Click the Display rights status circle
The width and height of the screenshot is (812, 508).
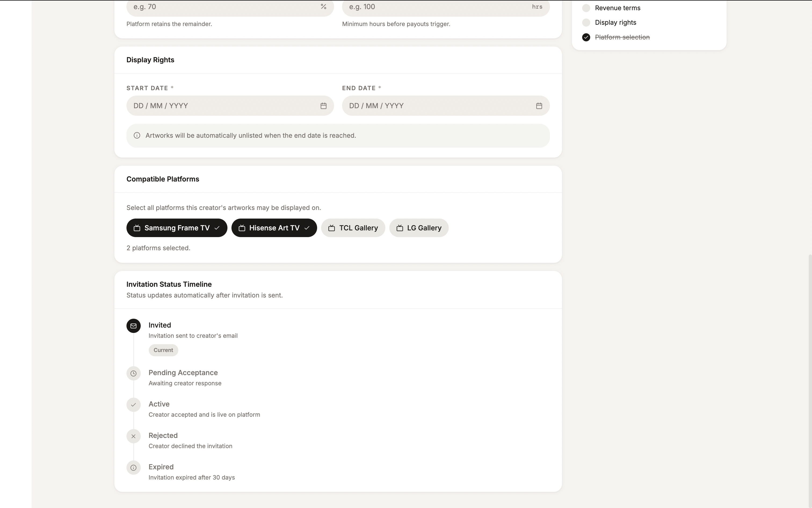tap(586, 23)
